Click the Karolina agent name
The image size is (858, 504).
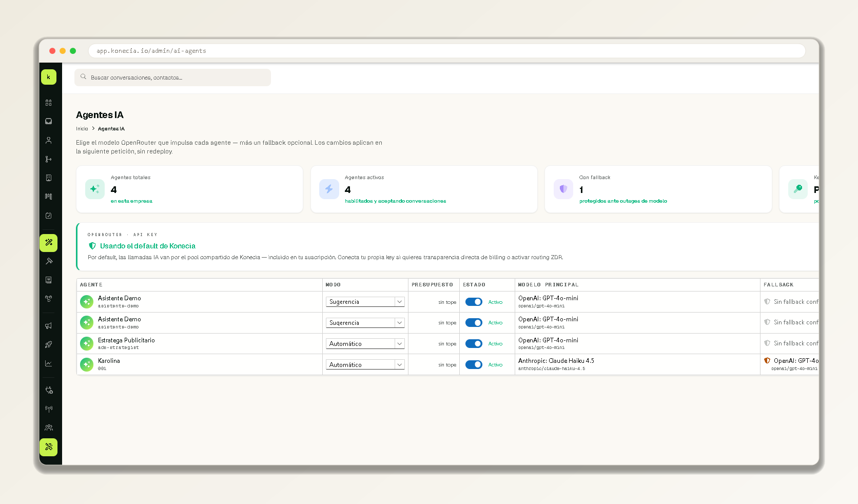click(x=109, y=361)
